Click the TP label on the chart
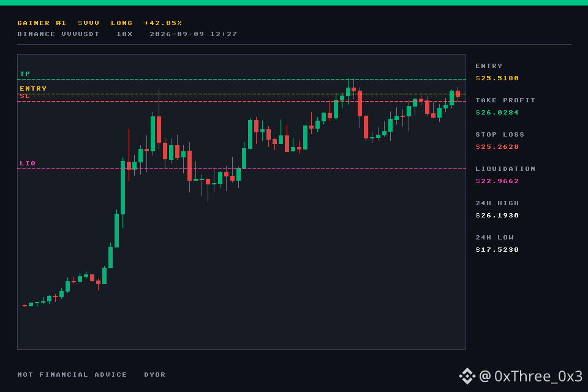This screenshot has height=392, width=588. [24, 74]
